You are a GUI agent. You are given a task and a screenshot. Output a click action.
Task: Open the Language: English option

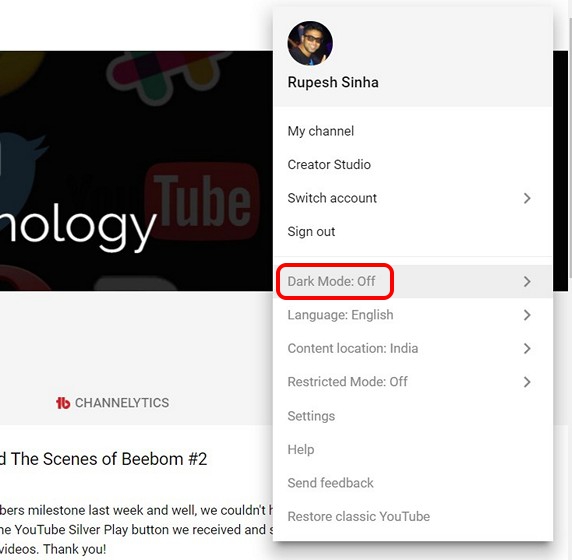click(413, 315)
